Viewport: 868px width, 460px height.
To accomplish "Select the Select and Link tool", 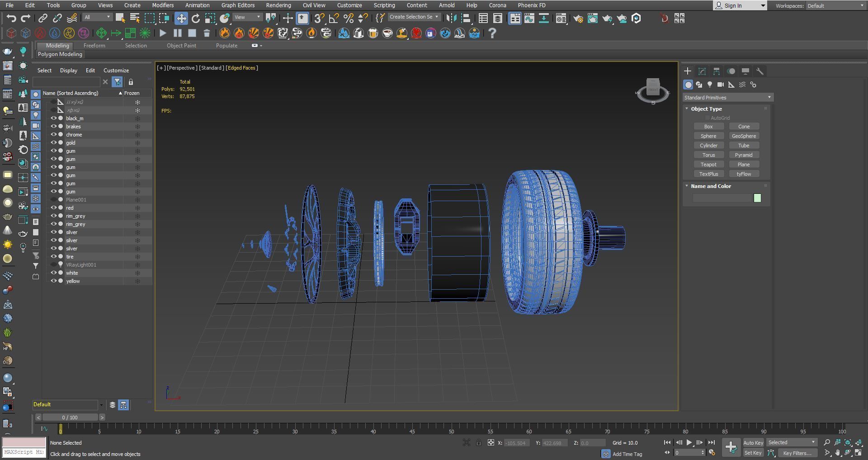I will click(x=42, y=18).
